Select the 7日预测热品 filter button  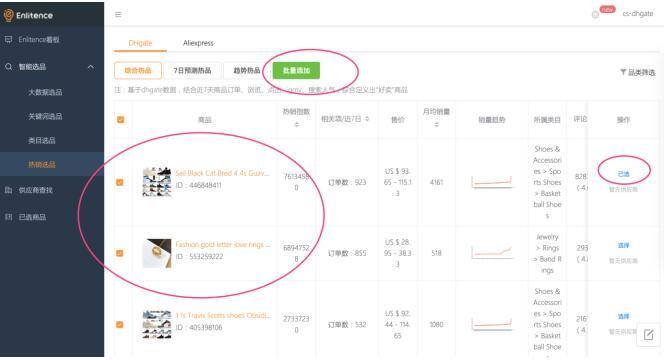pos(192,70)
